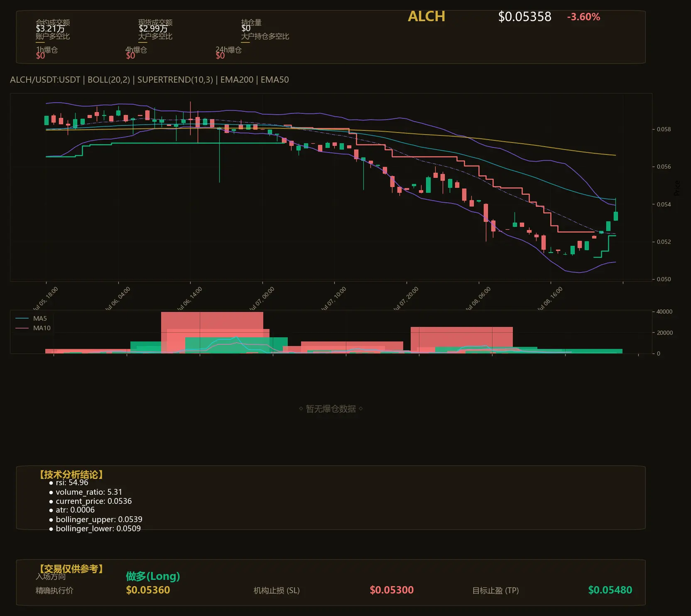Viewport: 691px width, 616px height.
Task: Click the 大户持仓多空比 label
Action: [x=265, y=37]
